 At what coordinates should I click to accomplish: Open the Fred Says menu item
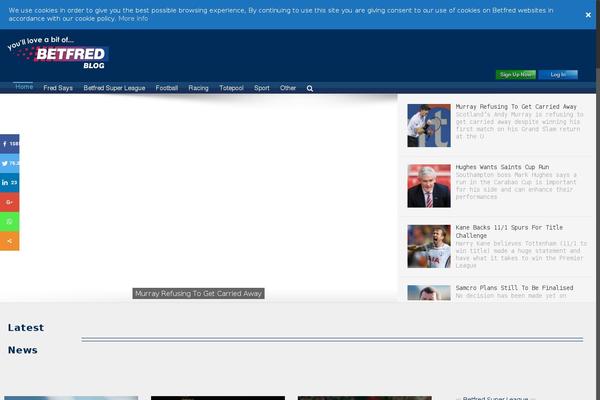coord(58,88)
